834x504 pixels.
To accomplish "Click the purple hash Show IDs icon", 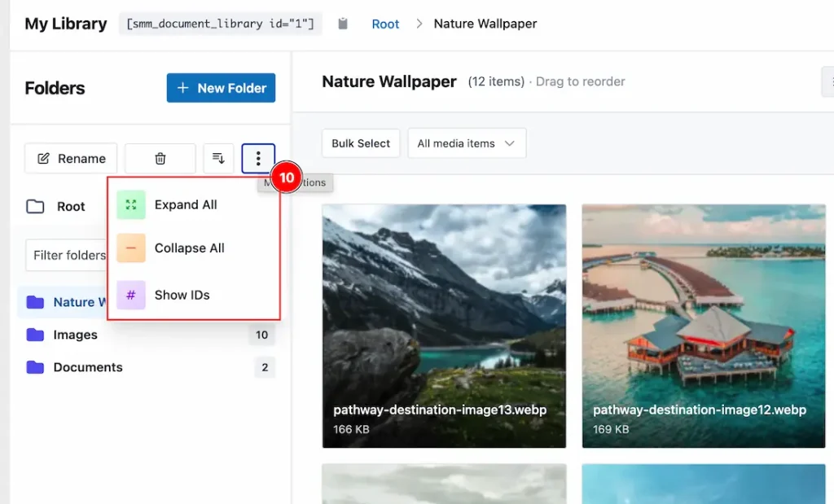I will coord(131,295).
